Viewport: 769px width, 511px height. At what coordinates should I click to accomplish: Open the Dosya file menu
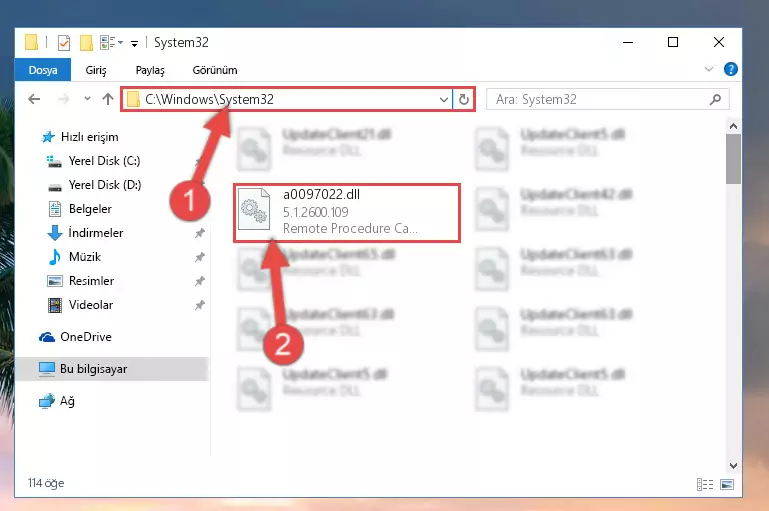coord(43,70)
